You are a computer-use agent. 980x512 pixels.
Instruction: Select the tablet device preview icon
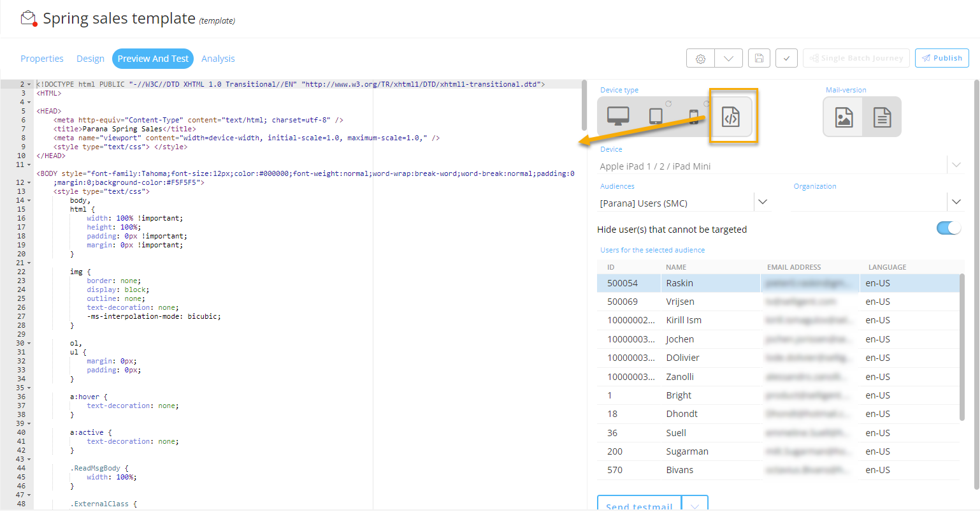point(656,116)
